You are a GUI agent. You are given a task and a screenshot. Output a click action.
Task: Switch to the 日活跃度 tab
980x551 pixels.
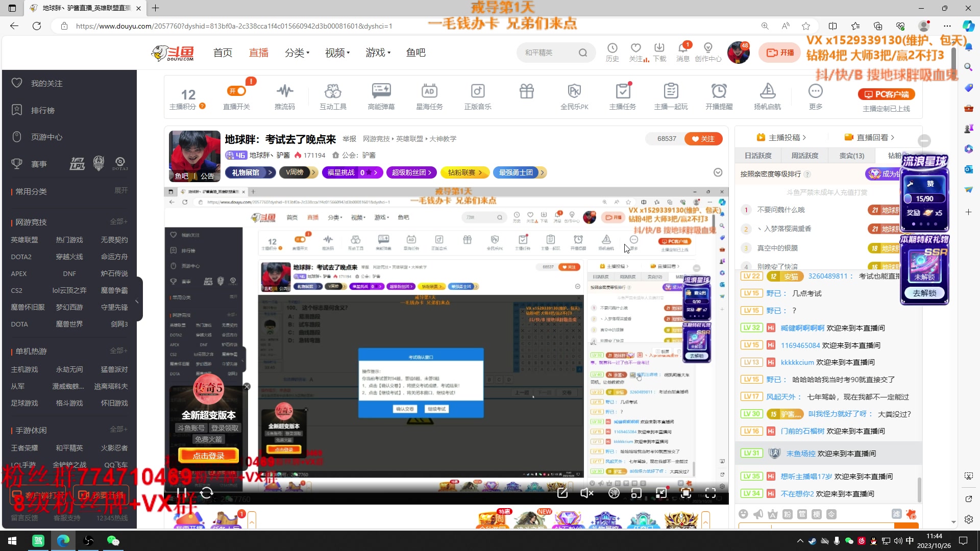tap(758, 156)
